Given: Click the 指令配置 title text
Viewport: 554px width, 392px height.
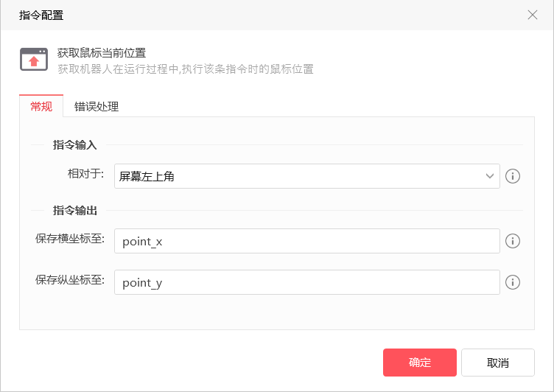Looking at the screenshot, I should (x=42, y=15).
